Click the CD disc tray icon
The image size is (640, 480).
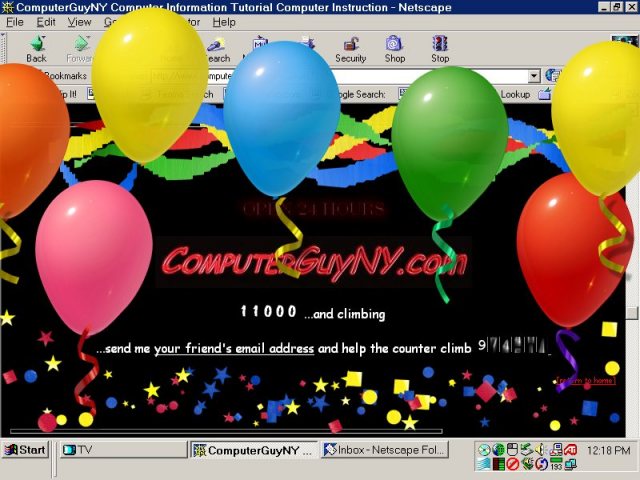[x=484, y=450]
